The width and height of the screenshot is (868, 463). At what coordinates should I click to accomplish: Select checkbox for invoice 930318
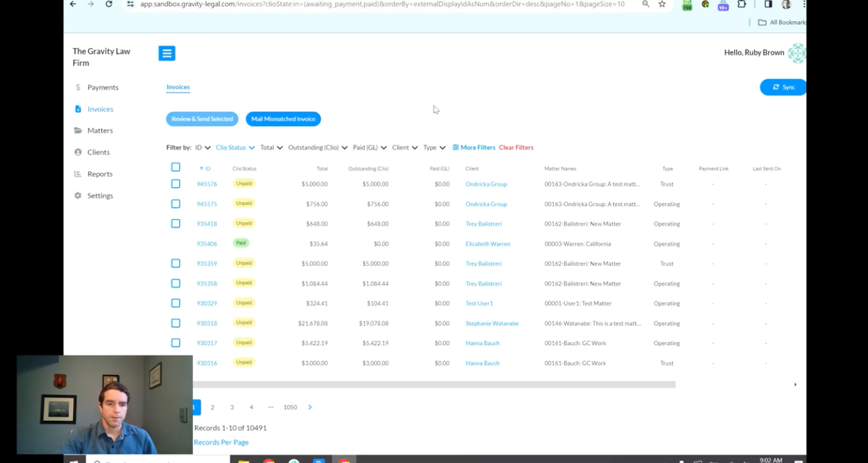[x=176, y=323]
